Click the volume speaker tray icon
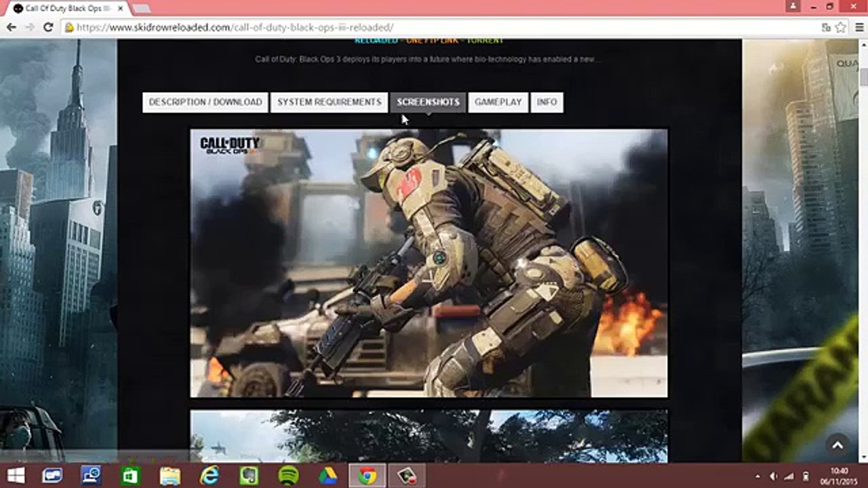Viewport: 868px width, 488px height. click(774, 476)
